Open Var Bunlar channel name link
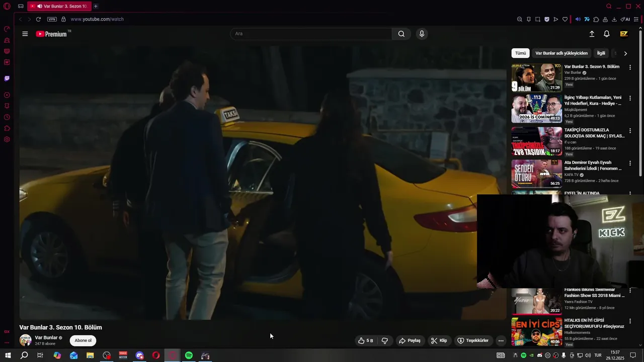The image size is (644, 362). point(46,338)
